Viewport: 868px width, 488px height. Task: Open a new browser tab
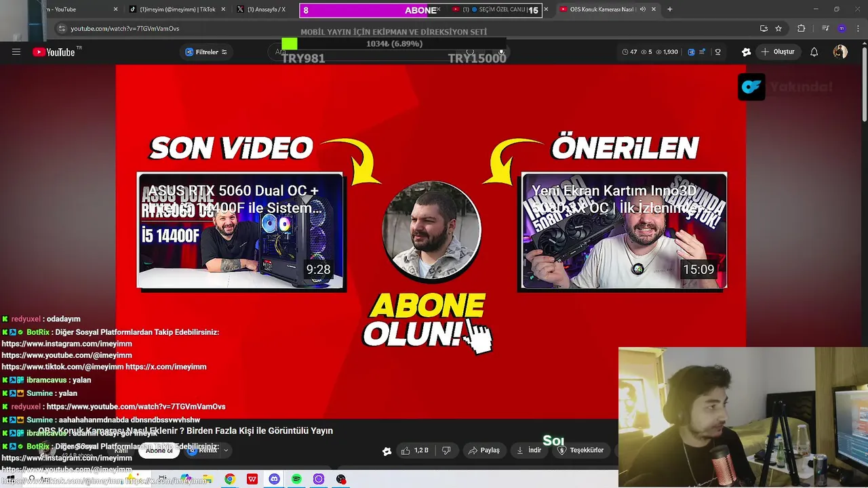tap(670, 9)
